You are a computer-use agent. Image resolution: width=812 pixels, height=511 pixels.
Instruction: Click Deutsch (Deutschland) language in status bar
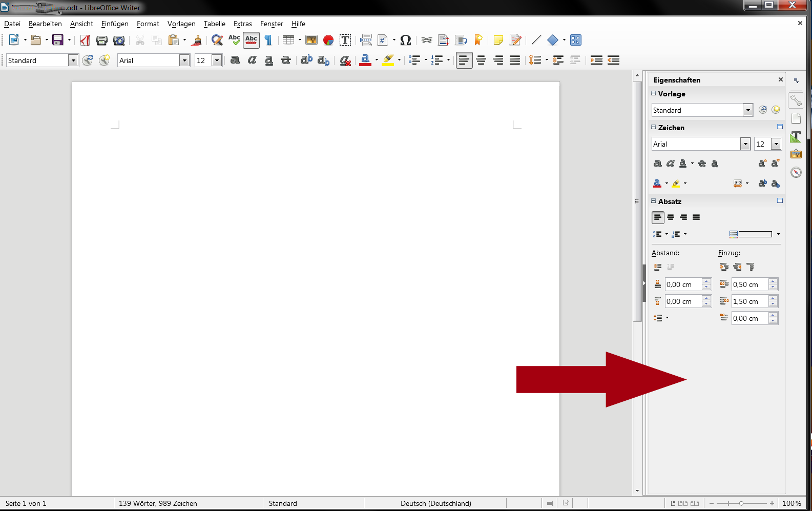tap(435, 503)
